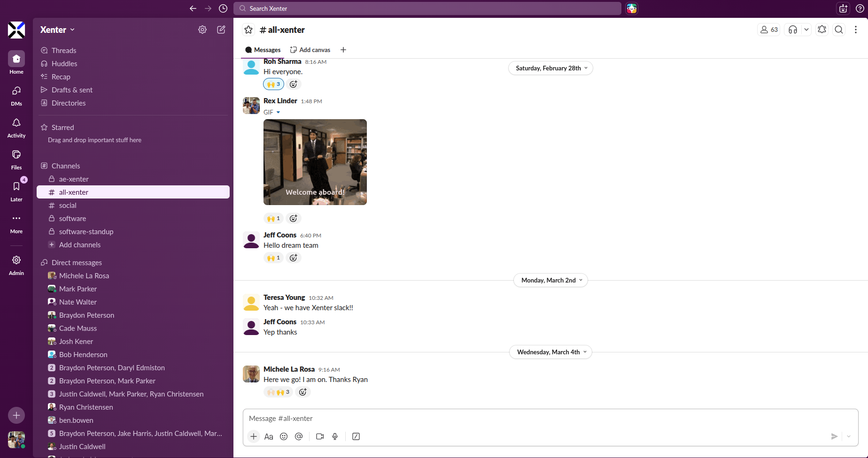Open the compose new message icon
Screen dimensions: 868x458
221,30
